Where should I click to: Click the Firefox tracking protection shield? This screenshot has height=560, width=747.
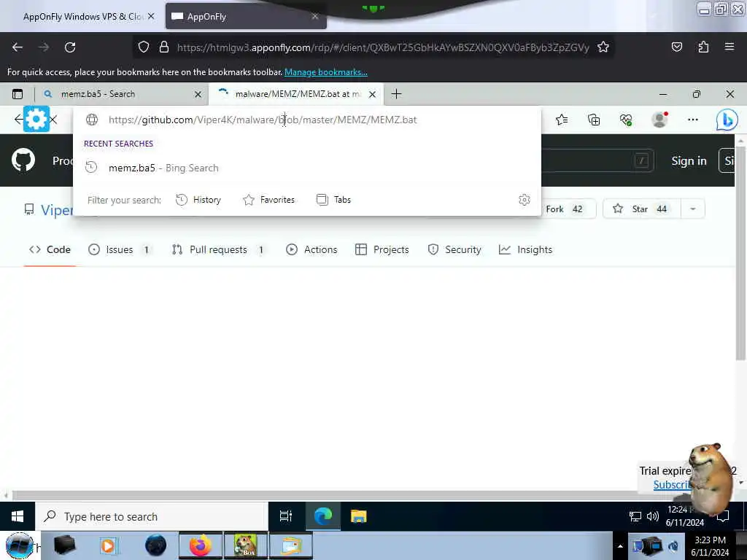coord(144,47)
